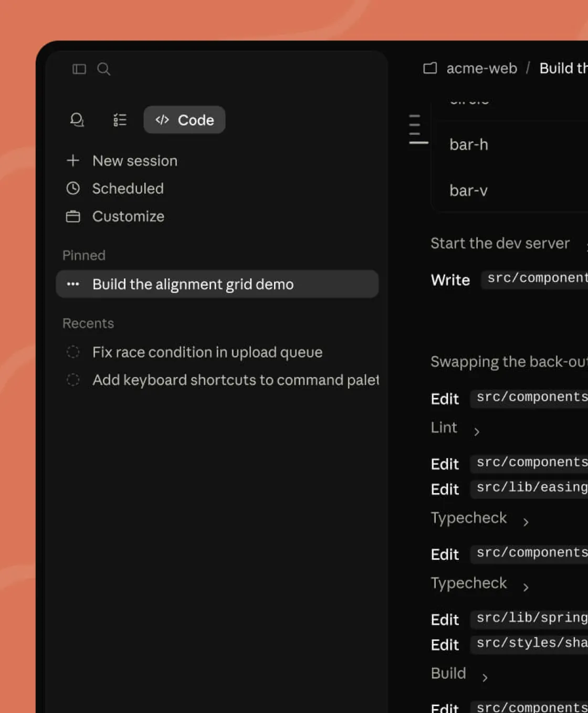Click the Start the dev server step
Screen dimensions: 588x713
tap(500, 243)
